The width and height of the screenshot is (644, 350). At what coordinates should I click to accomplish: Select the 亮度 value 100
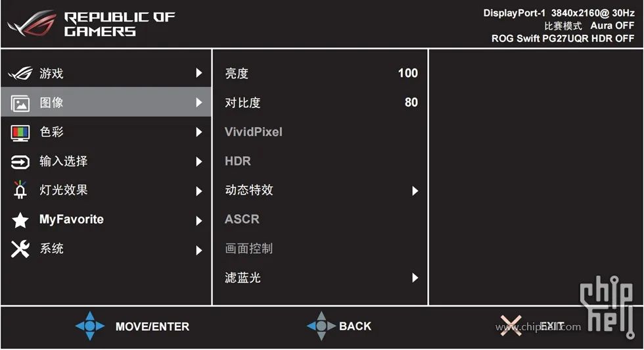(x=408, y=73)
